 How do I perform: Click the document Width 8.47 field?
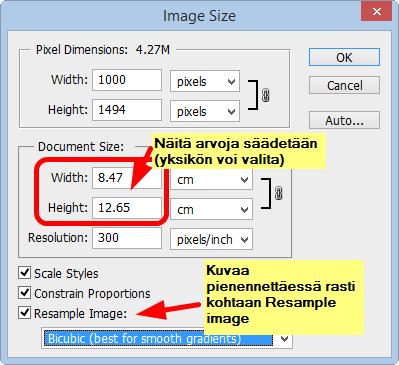pos(127,178)
